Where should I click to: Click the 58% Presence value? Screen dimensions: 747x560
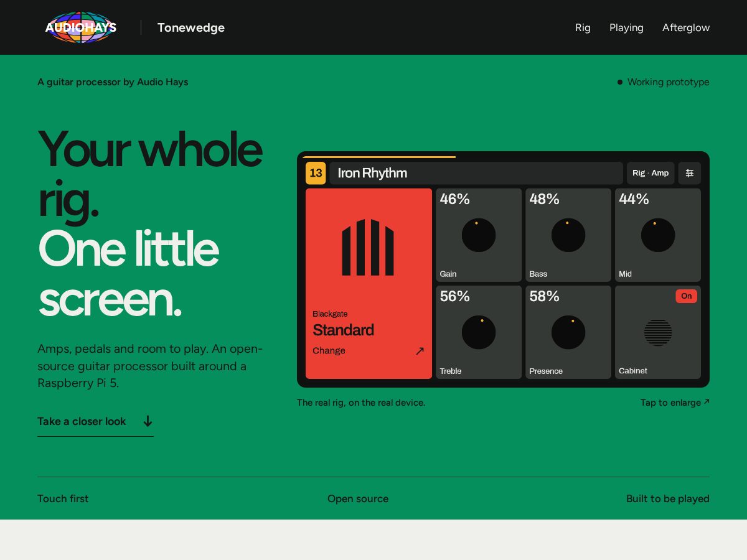pyautogui.click(x=545, y=296)
